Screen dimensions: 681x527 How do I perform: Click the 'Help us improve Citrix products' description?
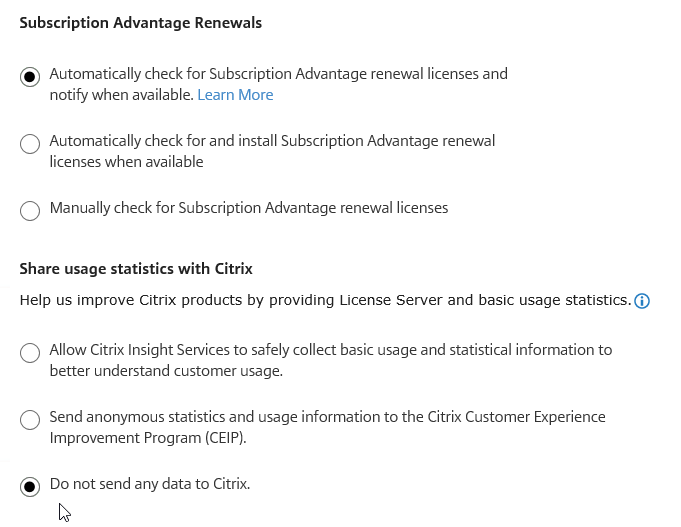pos(325,300)
